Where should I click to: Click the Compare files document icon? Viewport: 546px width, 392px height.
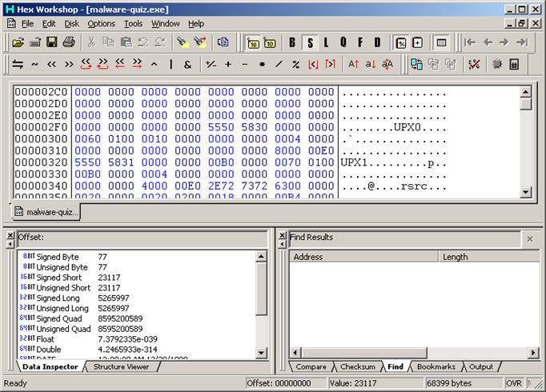(x=223, y=42)
